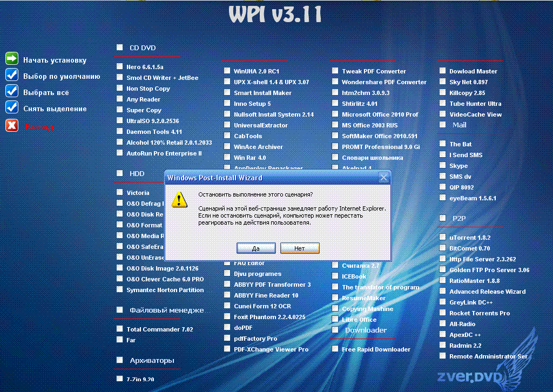Check the Win Rar 4.0 checkbox
Screen dimensions: 553x392
point(227,157)
